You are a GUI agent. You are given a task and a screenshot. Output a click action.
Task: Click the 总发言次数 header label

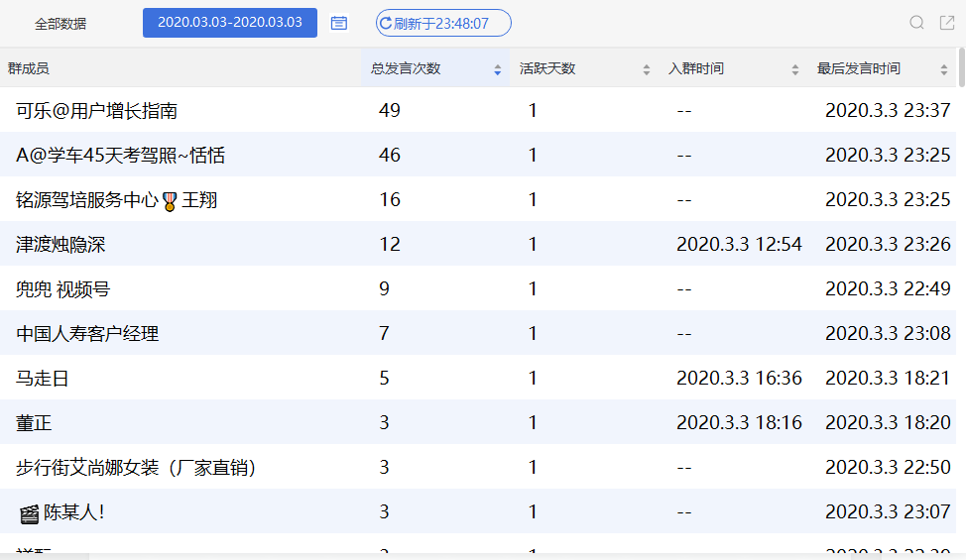406,68
